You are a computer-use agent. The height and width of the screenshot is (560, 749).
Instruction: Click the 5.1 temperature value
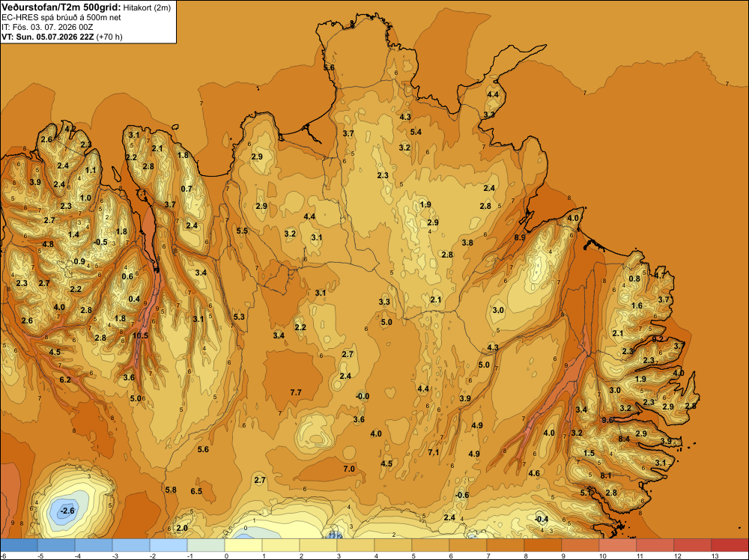(x=586, y=493)
